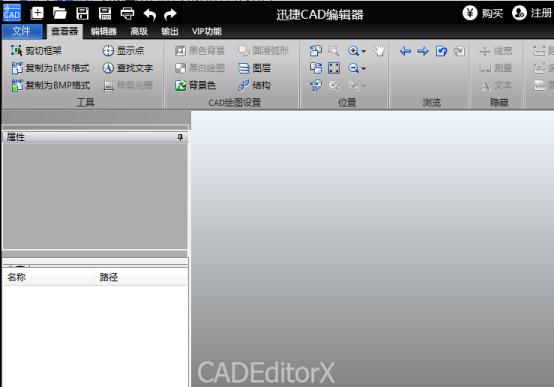Click the New file plus icon
554x387 pixels.
click(x=37, y=13)
